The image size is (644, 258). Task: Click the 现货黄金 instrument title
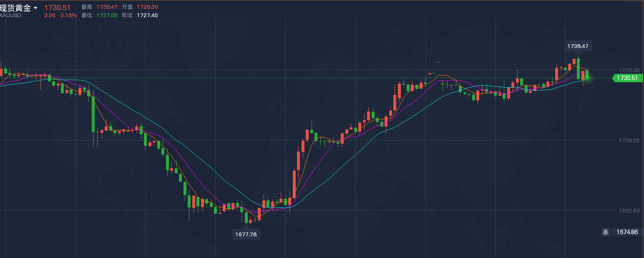(x=15, y=8)
